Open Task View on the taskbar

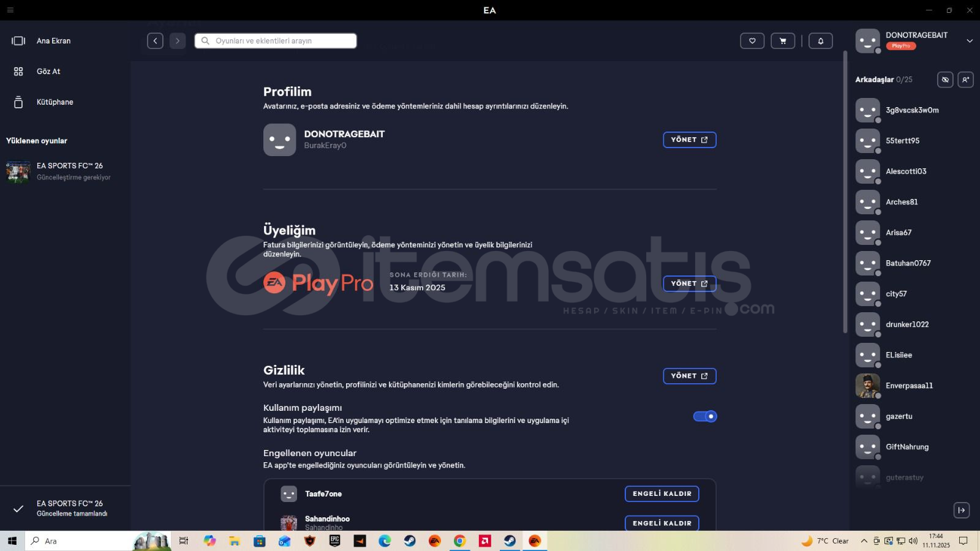click(184, 541)
